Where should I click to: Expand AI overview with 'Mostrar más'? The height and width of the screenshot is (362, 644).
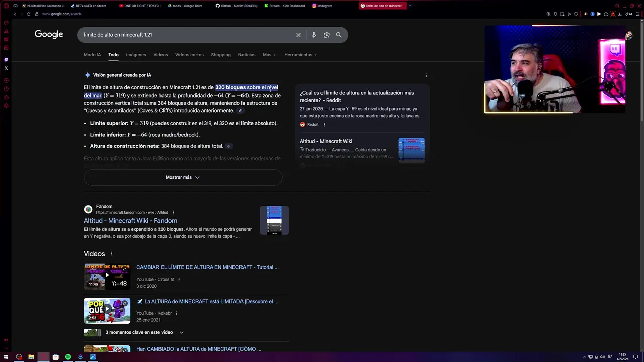click(183, 177)
